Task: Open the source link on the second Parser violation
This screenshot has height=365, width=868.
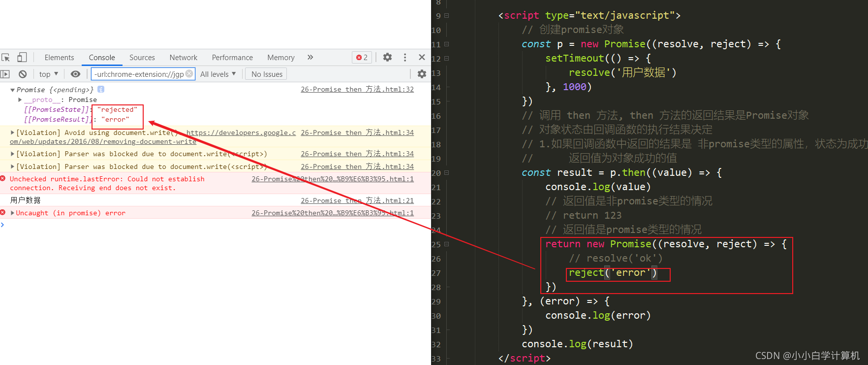Action: (x=357, y=166)
